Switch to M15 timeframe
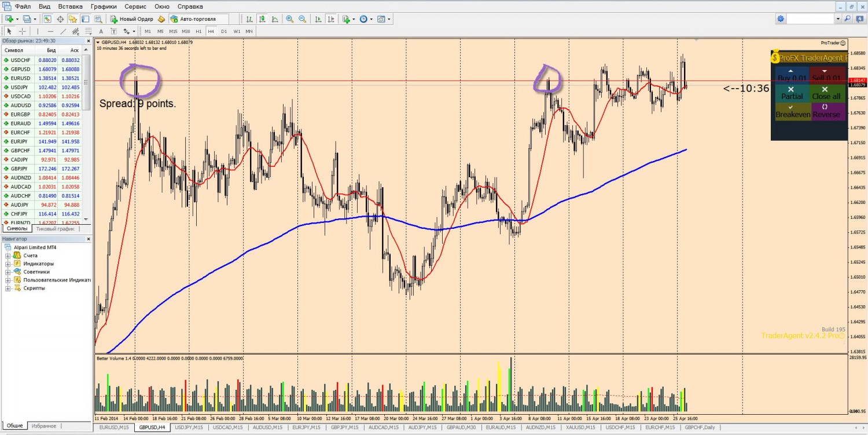 [173, 31]
